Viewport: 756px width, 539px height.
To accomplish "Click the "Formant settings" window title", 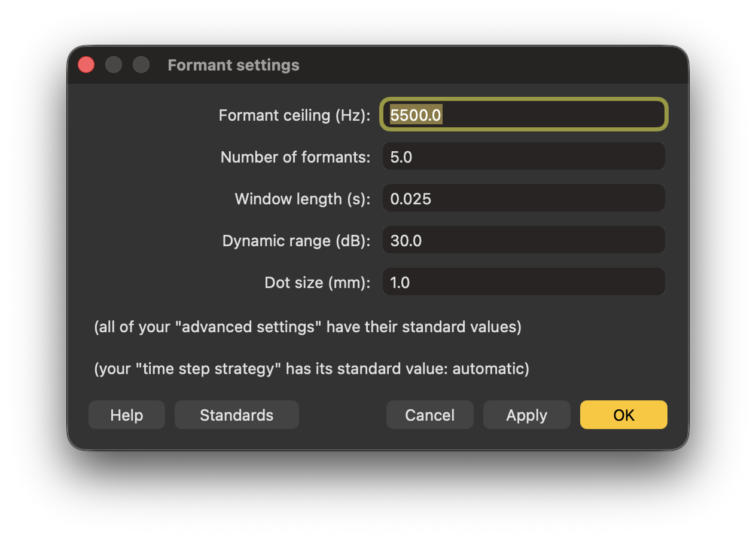I will coord(233,65).
